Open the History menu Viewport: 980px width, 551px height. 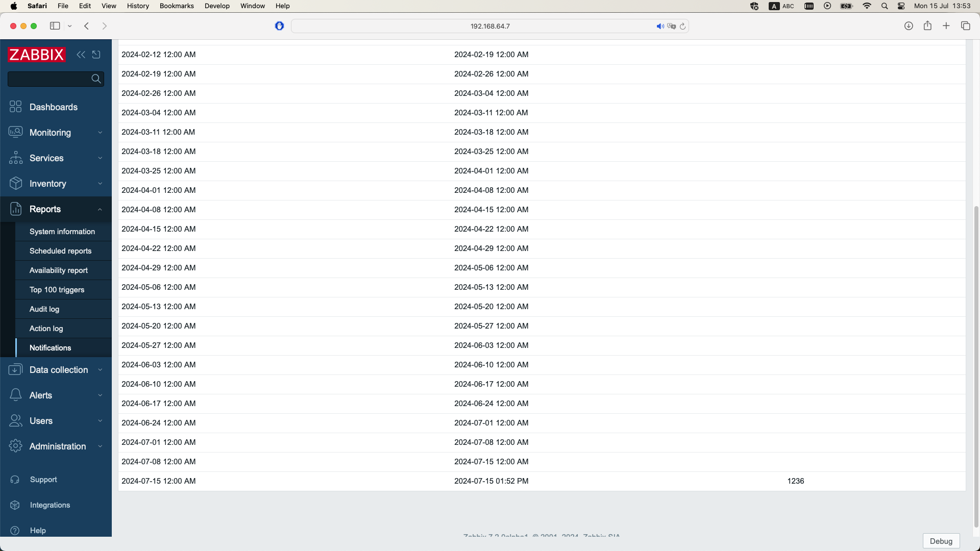coord(138,6)
